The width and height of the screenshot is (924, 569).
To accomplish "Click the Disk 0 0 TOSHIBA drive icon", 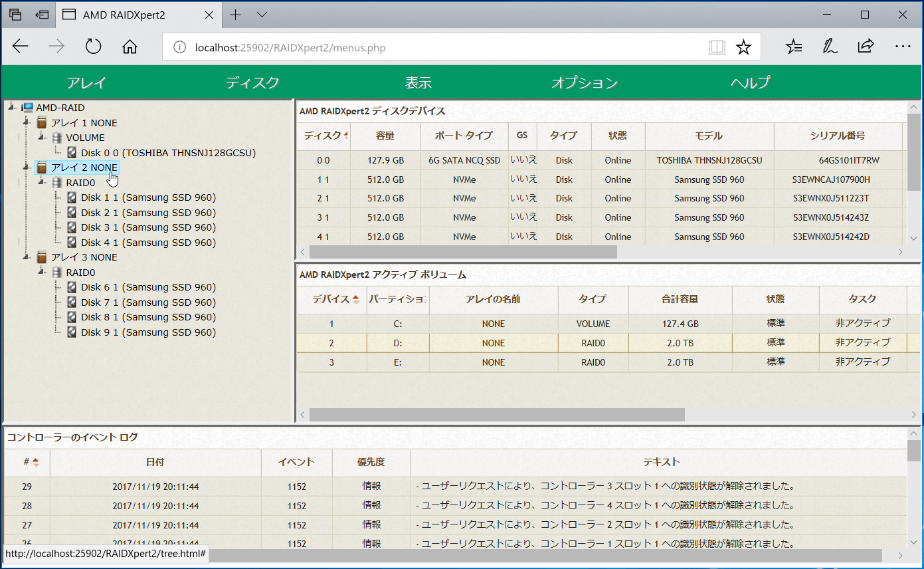I will click(x=72, y=153).
